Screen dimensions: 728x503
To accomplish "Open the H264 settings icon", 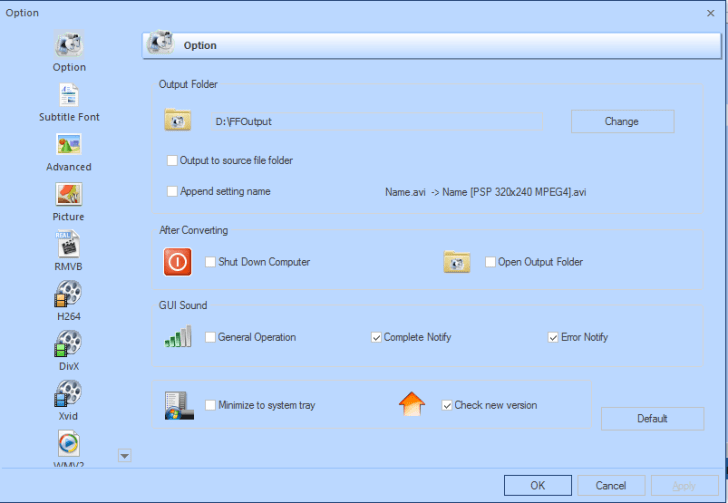I will click(69, 294).
